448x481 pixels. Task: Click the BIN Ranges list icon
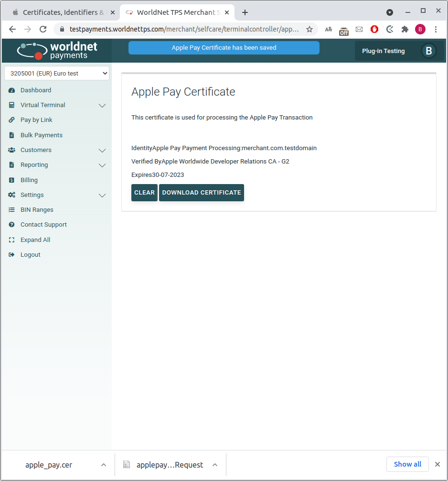tap(11, 210)
